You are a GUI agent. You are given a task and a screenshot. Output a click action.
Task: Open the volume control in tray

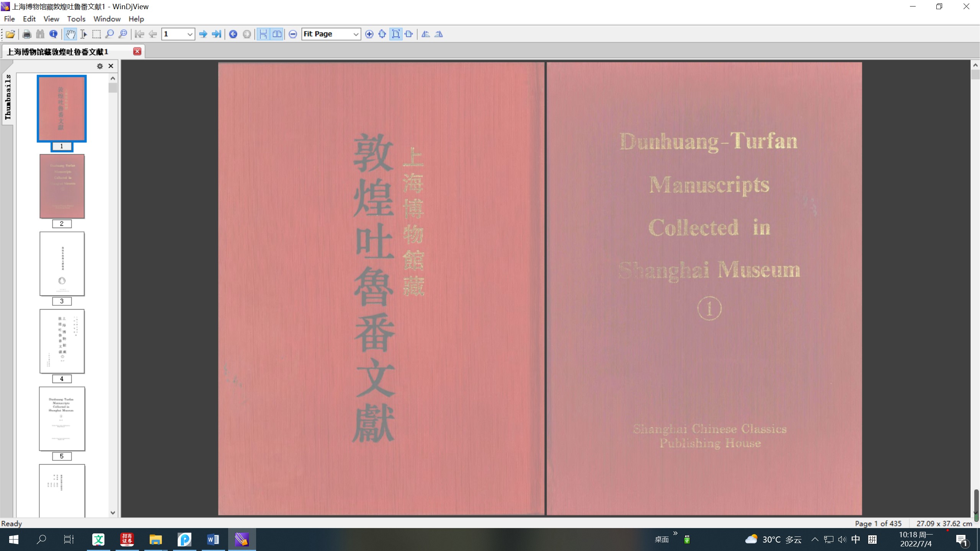click(x=842, y=540)
